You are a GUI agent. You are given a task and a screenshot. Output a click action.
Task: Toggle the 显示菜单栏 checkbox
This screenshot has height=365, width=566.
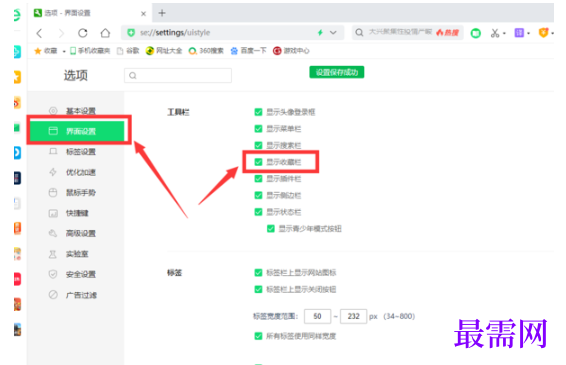[258, 129]
